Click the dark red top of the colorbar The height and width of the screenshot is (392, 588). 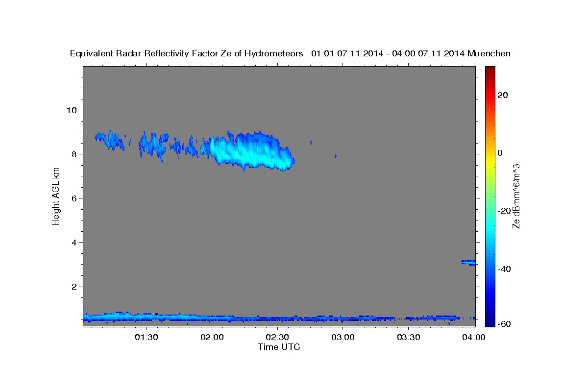490,71
